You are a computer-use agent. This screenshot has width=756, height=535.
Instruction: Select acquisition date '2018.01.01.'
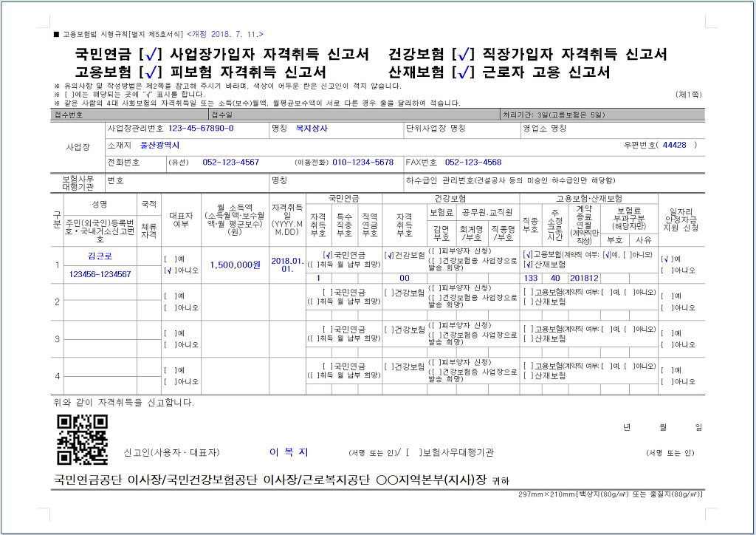(287, 265)
